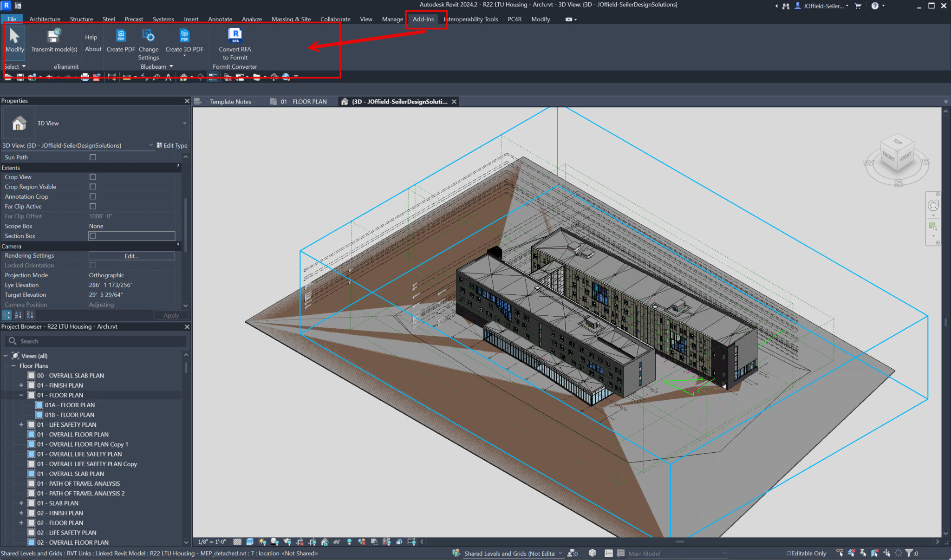Click Show Analytical Model icon

tap(386, 542)
